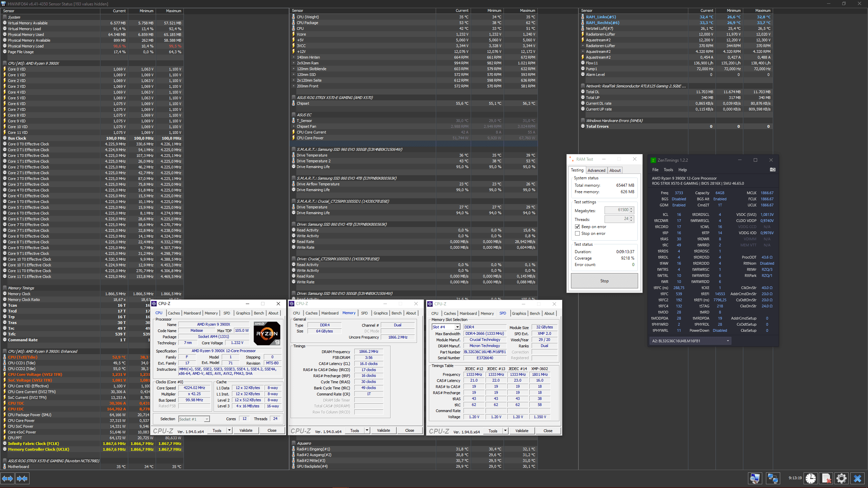Click Validate in CPU-Z SPD window
The width and height of the screenshot is (868, 488).
(x=522, y=431)
